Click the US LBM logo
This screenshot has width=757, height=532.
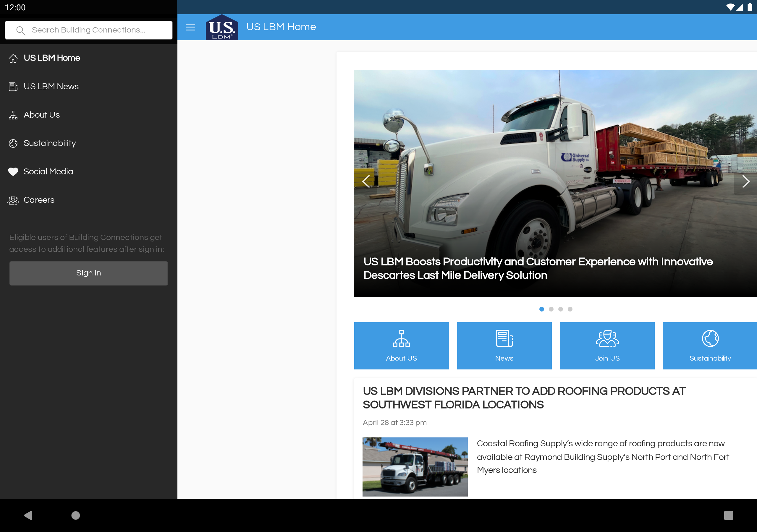coord(222,27)
